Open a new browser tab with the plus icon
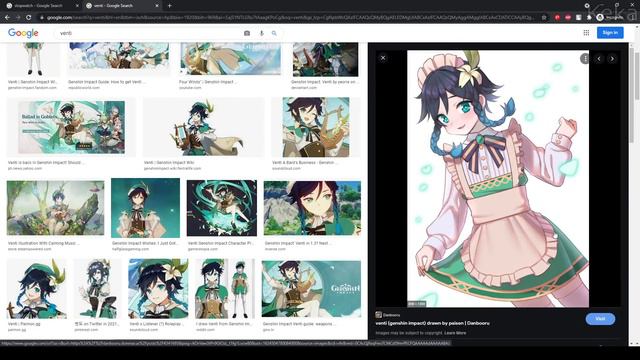 [169, 6]
